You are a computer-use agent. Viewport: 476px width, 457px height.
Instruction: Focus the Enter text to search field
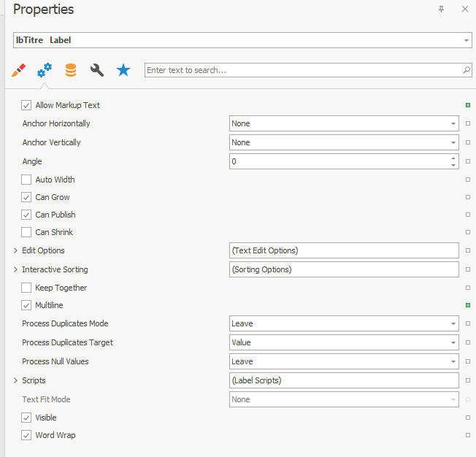[x=304, y=70]
